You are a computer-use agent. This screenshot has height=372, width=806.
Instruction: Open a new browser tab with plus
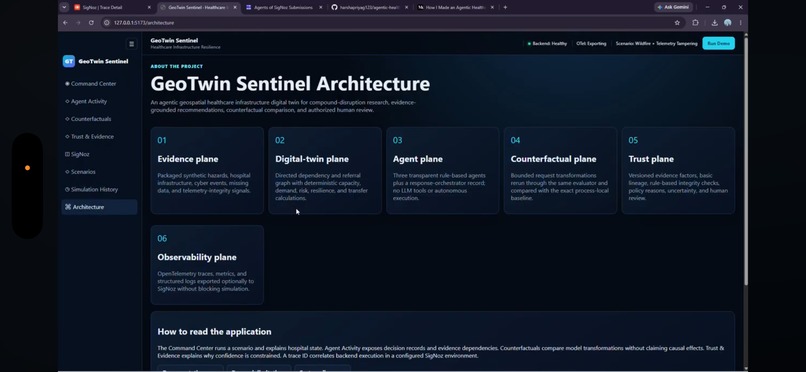pyautogui.click(x=505, y=7)
